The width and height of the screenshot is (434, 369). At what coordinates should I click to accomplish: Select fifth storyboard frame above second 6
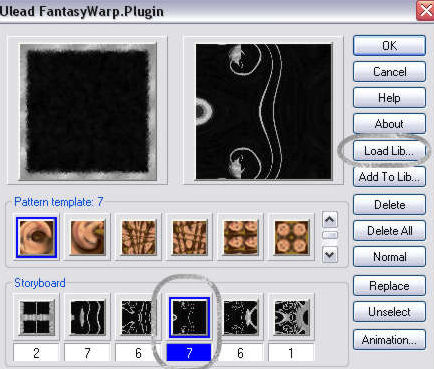click(x=240, y=318)
